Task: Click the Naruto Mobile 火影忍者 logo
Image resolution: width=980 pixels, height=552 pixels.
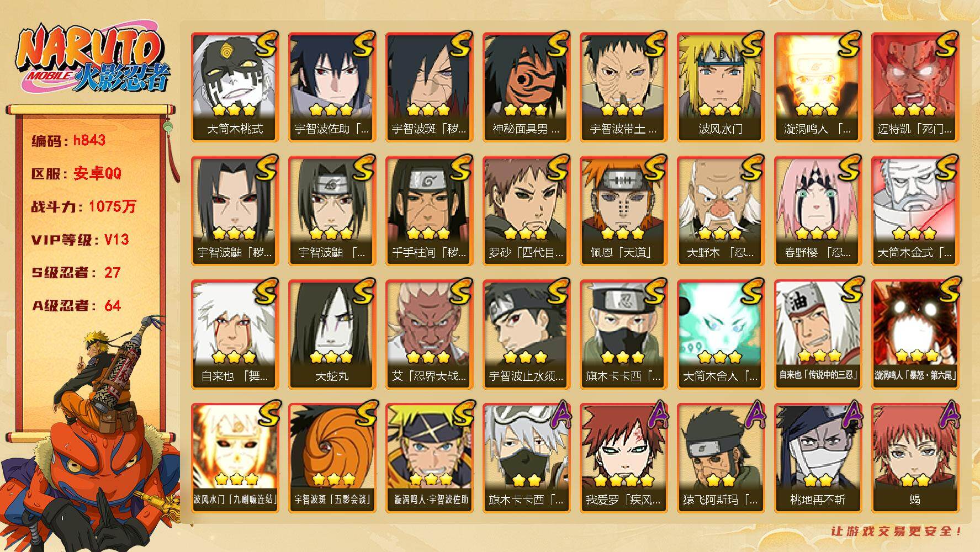Action: pyautogui.click(x=92, y=60)
